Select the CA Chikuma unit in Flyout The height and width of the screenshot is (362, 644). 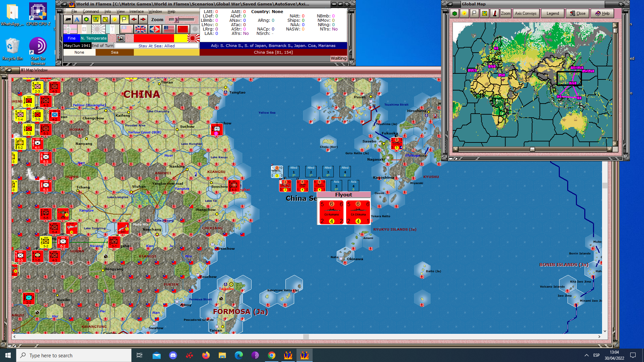358,212
